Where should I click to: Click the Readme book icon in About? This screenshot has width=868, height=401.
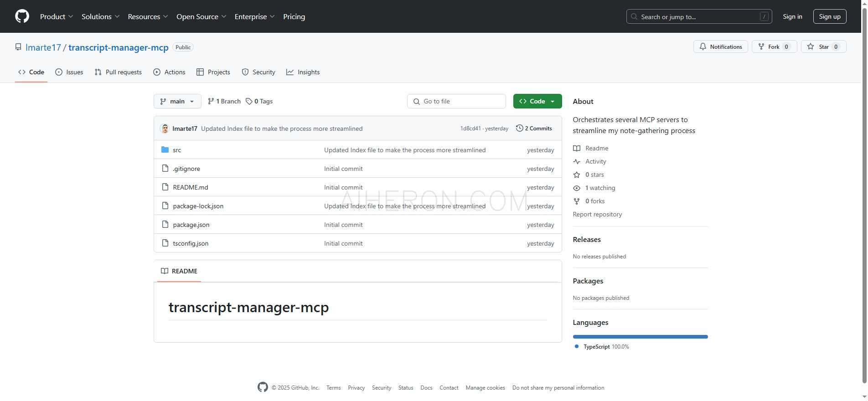pos(577,148)
